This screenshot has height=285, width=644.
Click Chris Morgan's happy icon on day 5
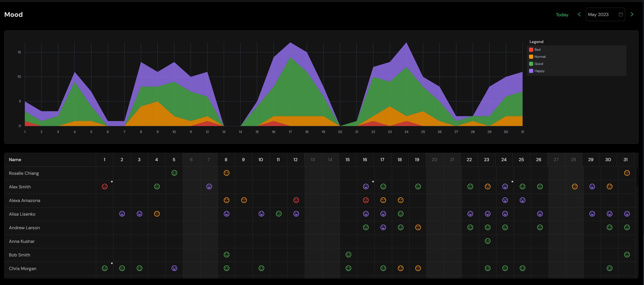[x=174, y=268]
